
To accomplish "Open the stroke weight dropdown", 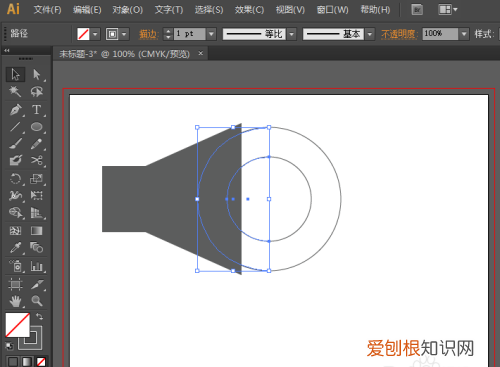I will (211, 34).
